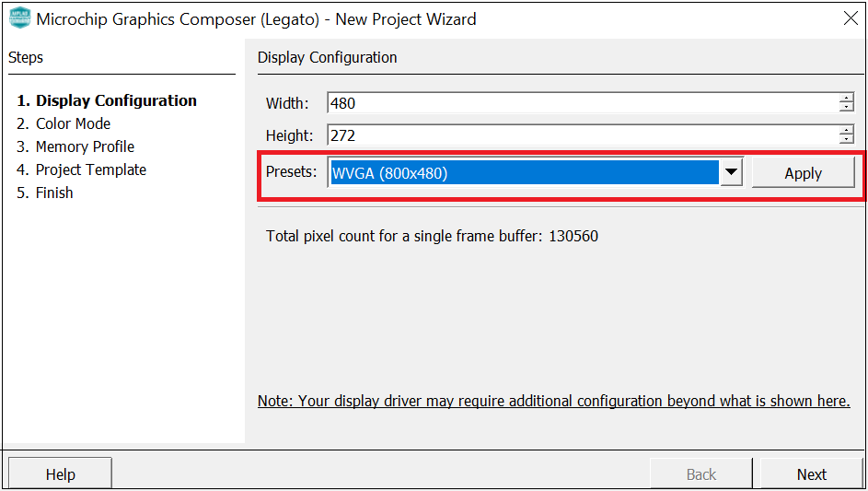Image resolution: width=868 pixels, height=491 pixels.
Task: Increase Width using the up spinner arrow
Action: coord(847,98)
